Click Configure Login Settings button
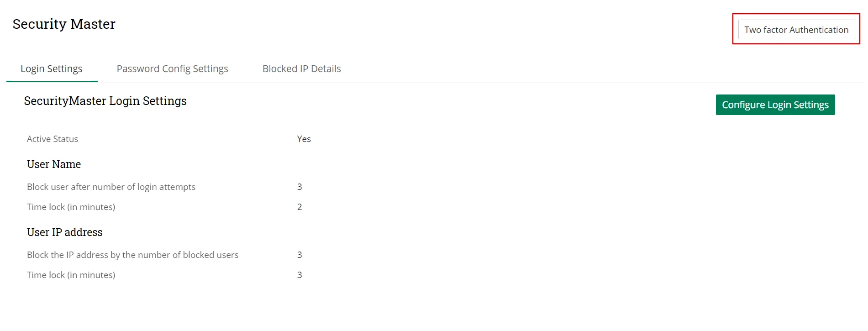 click(x=775, y=105)
